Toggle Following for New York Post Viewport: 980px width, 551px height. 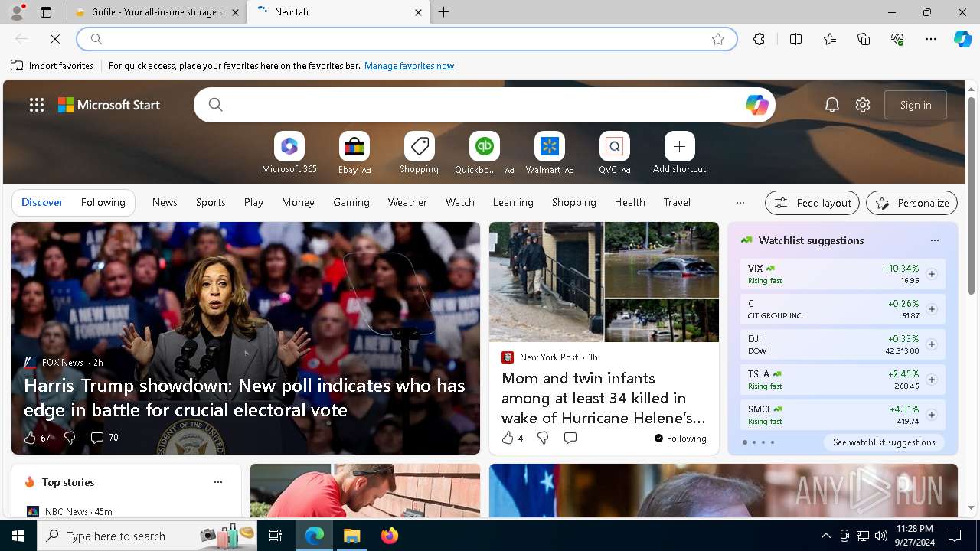coord(680,439)
